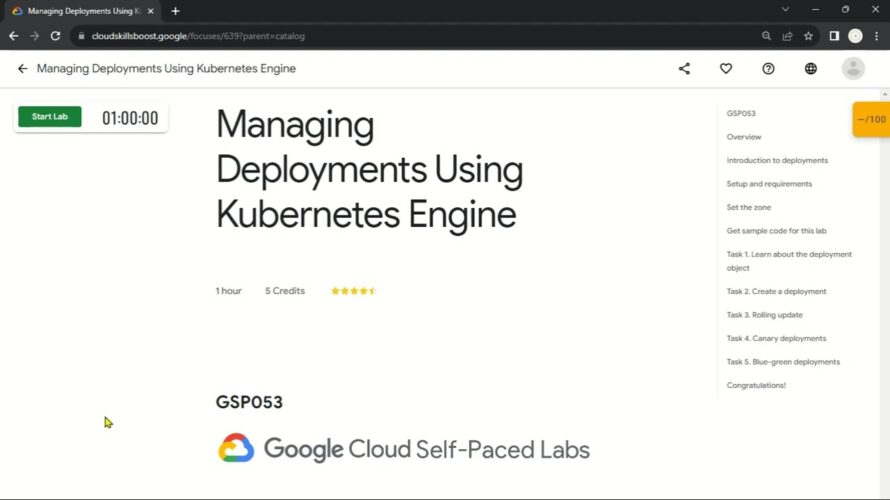Screen dimensions: 890x500
Task: Jump to the Overview section
Action: [744, 137]
